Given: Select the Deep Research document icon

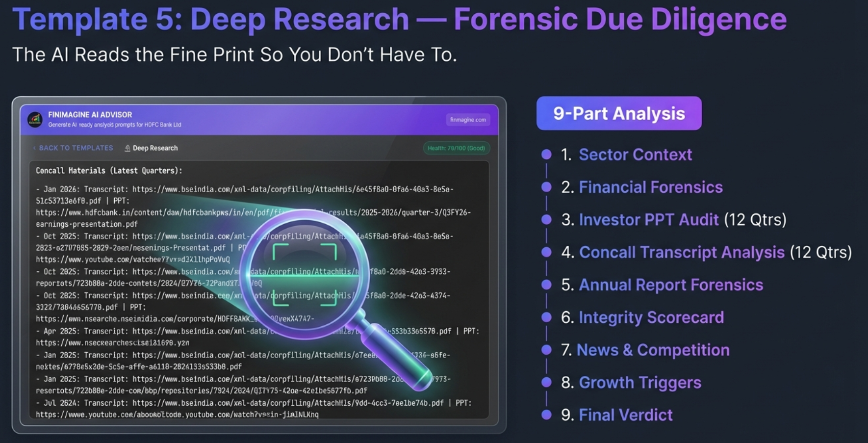Looking at the screenshot, I should pos(127,148).
